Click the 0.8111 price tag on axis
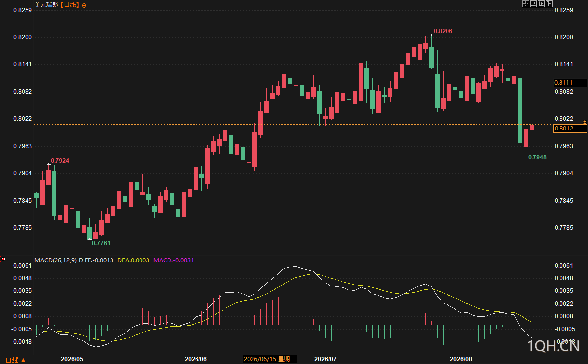 point(570,83)
